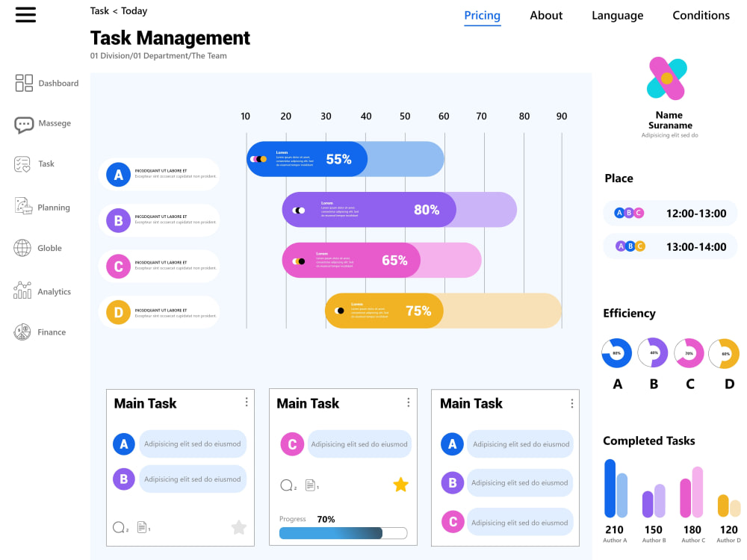This screenshot has width=747, height=560.
Task: Click the document icon in the middle Main Task card
Action: [x=310, y=485]
